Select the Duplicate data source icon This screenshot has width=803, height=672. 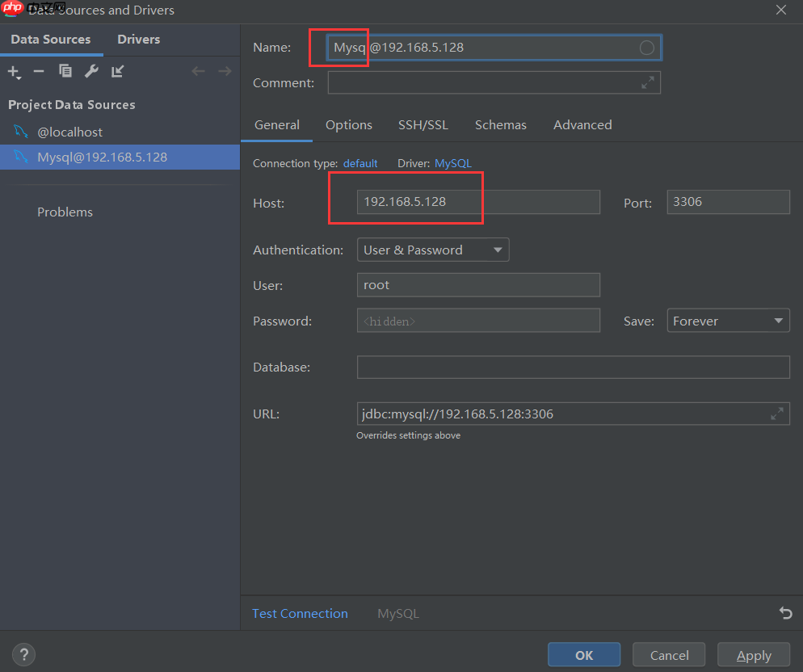point(65,71)
